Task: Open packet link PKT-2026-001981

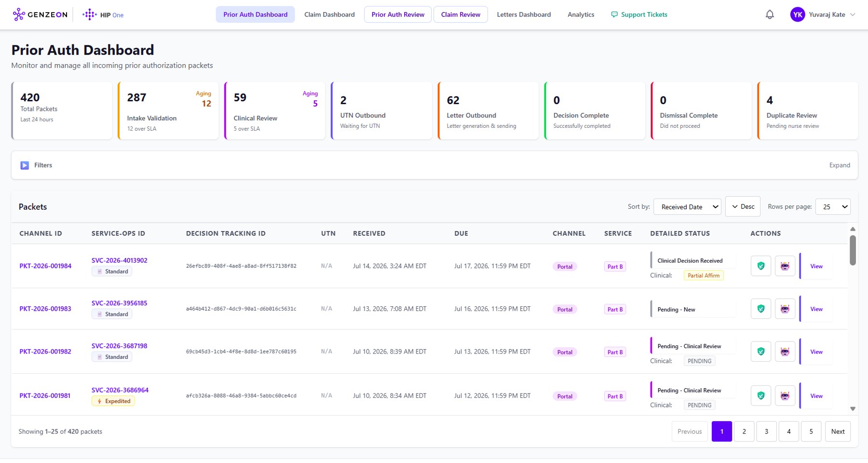Action: coord(45,395)
